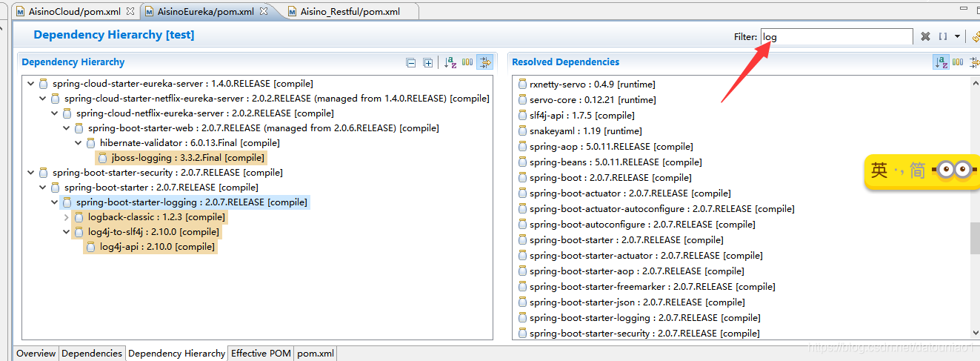Select servo-core : 0.12.21 in resolved list
The height and width of the screenshot is (361, 980).
click(587, 100)
